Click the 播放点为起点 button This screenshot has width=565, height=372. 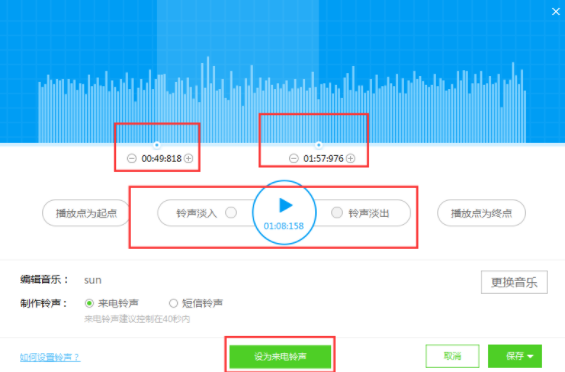tap(86, 213)
